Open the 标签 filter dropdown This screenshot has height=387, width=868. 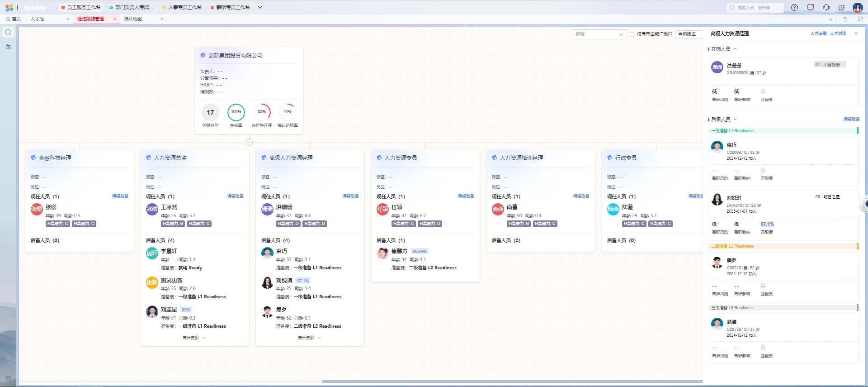coord(599,34)
